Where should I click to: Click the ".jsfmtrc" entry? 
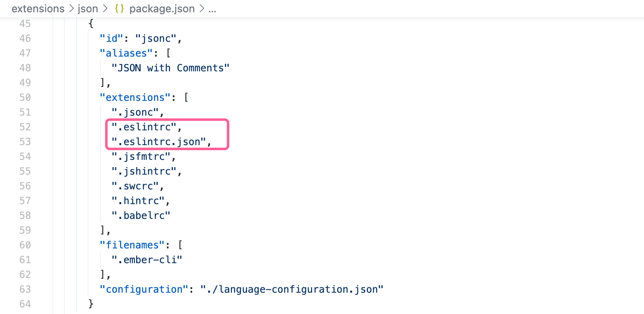coord(141,157)
